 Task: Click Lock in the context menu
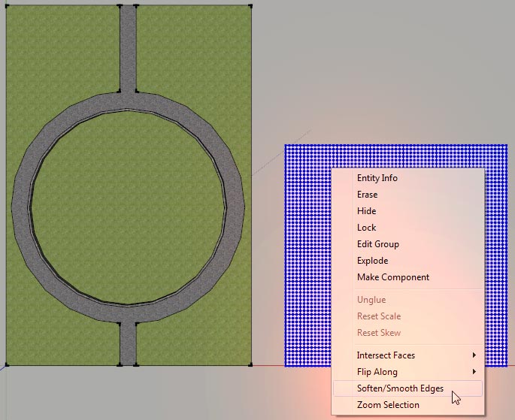[x=367, y=228]
